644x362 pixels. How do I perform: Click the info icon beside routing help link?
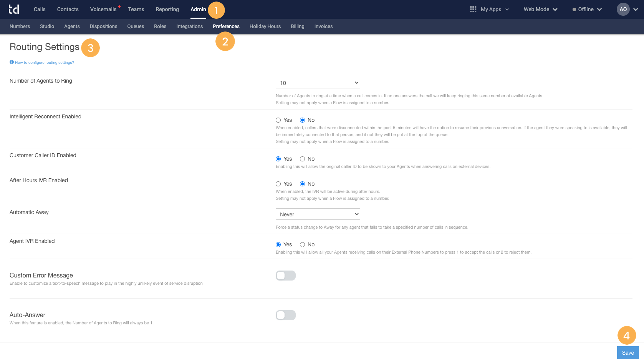click(x=12, y=62)
